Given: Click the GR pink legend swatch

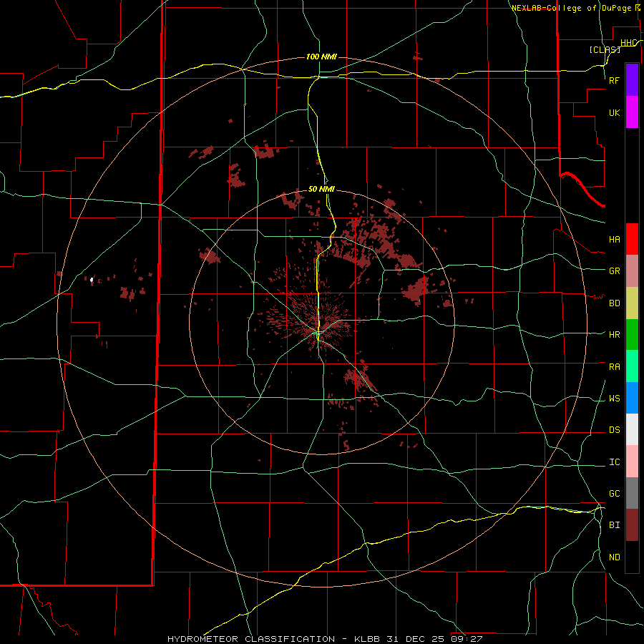Looking at the screenshot, I should [x=632, y=271].
